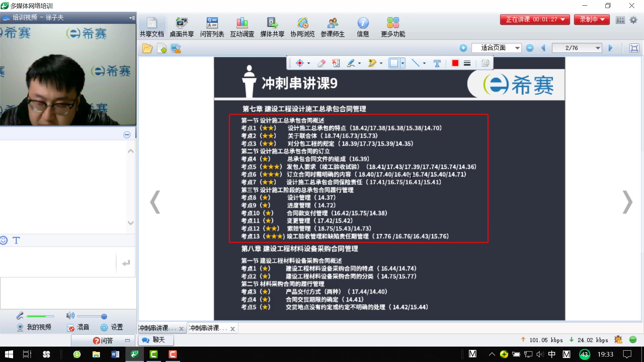Viewport: 644px width, 362px height.
Task: Launch an 互动调查 interactive poll
Action: click(242, 27)
